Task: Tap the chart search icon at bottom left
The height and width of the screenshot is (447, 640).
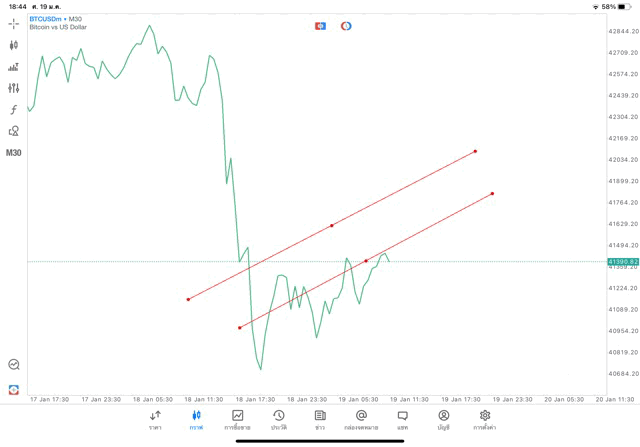Action: (14, 365)
